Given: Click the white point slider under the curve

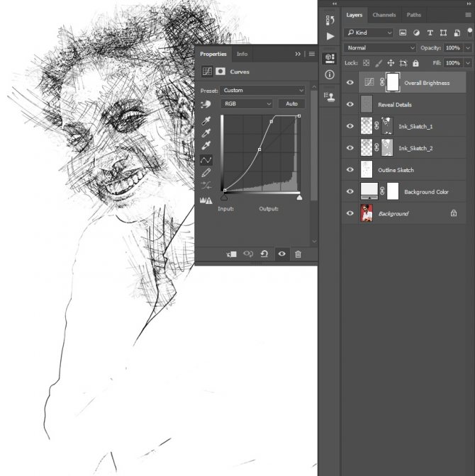Looking at the screenshot, I should point(298,198).
